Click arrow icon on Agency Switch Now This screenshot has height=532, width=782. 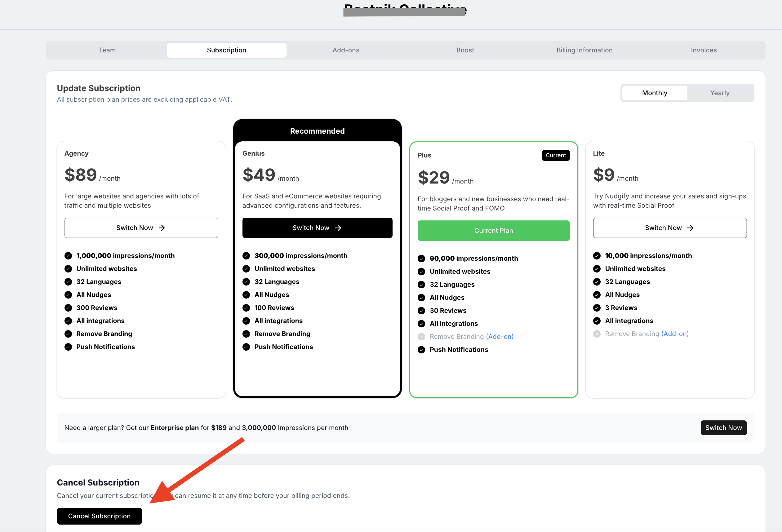pyautogui.click(x=162, y=228)
